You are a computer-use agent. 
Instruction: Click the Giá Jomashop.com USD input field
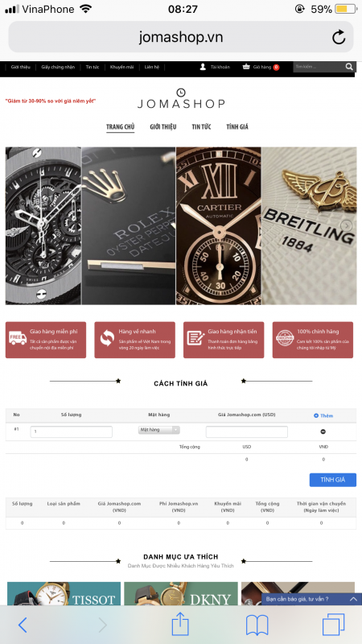coord(247,431)
